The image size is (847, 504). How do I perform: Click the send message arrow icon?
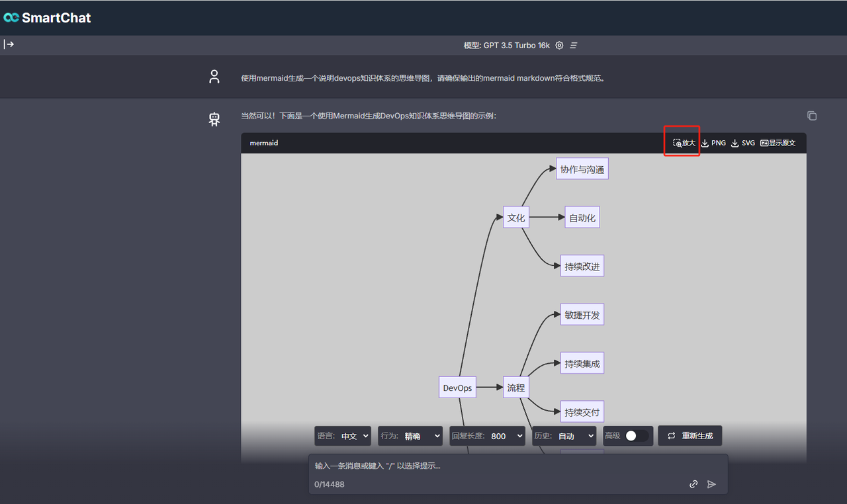711,484
